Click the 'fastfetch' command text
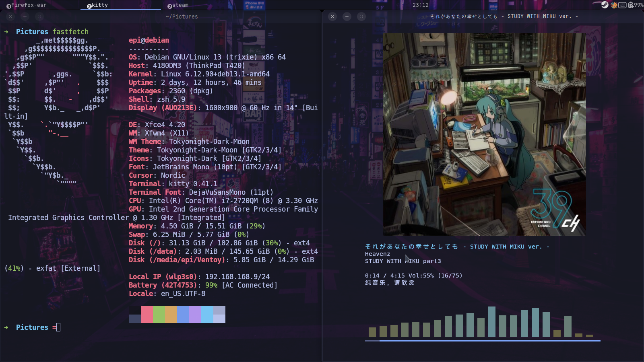The height and width of the screenshot is (362, 644). (70, 32)
